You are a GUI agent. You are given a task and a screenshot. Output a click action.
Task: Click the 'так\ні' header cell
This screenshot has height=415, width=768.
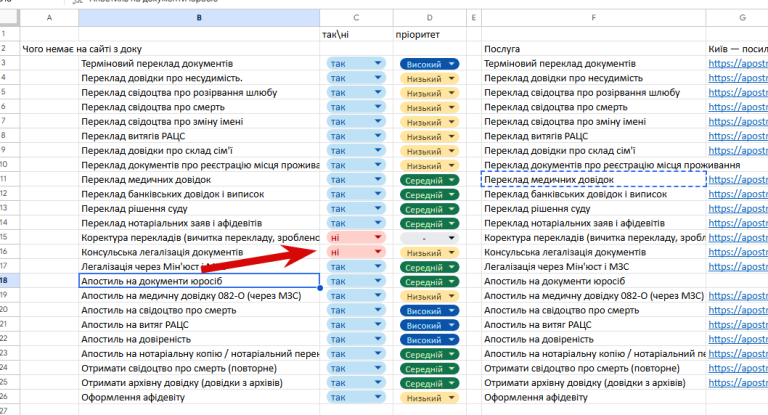click(x=356, y=35)
